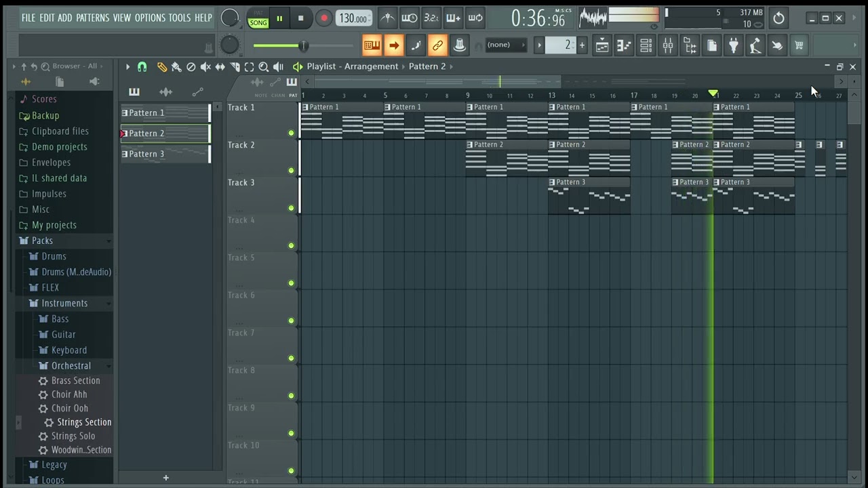Toggle step edit mode orange keyboard button

372,45
